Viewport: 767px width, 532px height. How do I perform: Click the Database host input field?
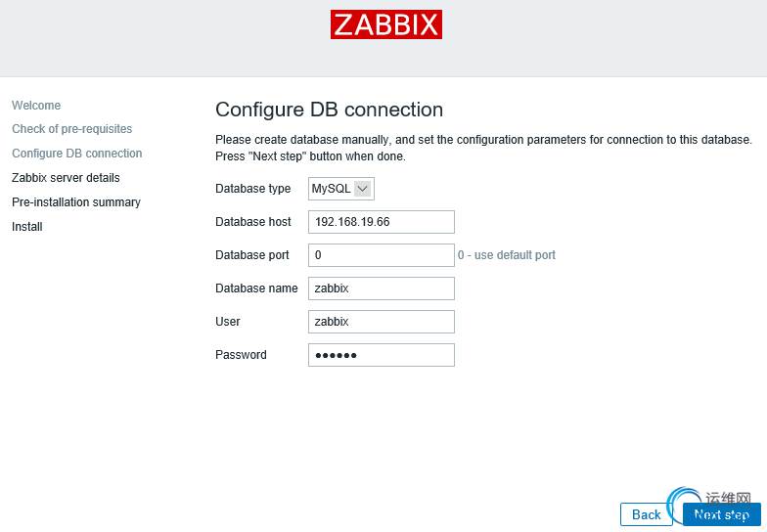point(382,222)
